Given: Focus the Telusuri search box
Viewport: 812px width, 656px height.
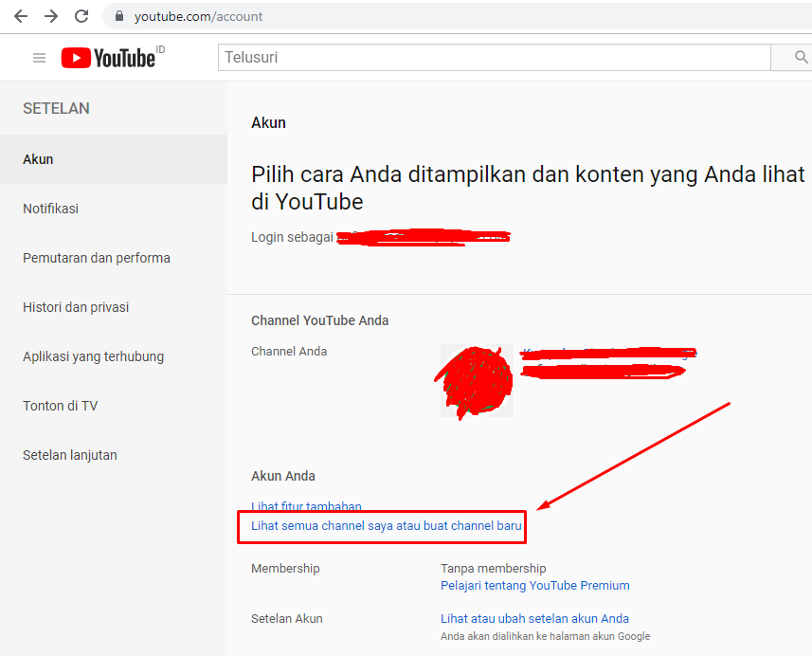Looking at the screenshot, I should (x=494, y=57).
